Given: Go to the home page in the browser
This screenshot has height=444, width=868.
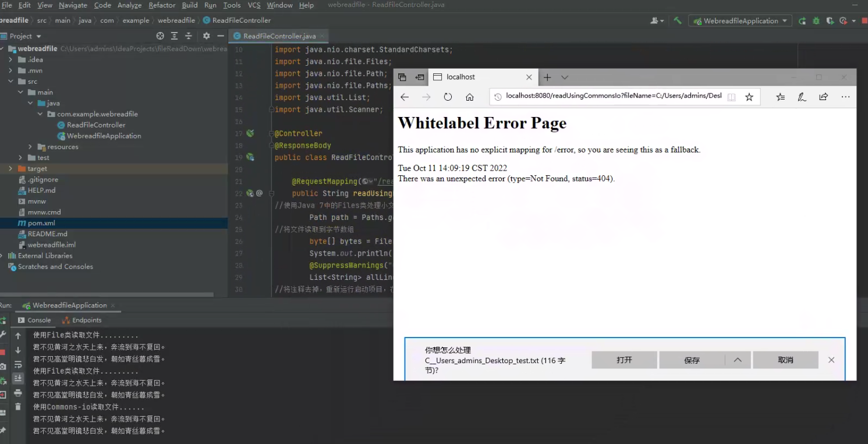Looking at the screenshot, I should coord(469,97).
